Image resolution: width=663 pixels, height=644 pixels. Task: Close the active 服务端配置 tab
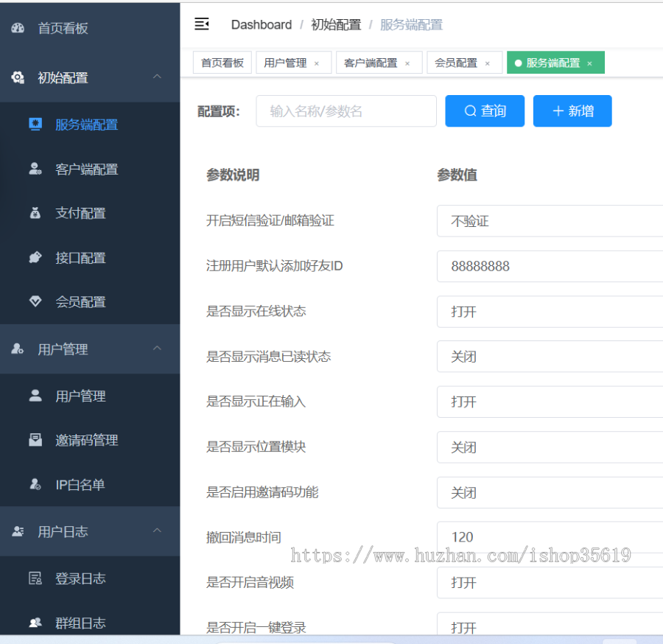point(589,63)
